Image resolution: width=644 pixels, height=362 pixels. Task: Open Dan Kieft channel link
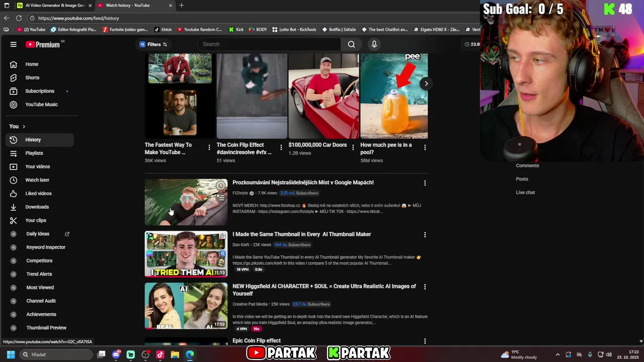(x=241, y=245)
